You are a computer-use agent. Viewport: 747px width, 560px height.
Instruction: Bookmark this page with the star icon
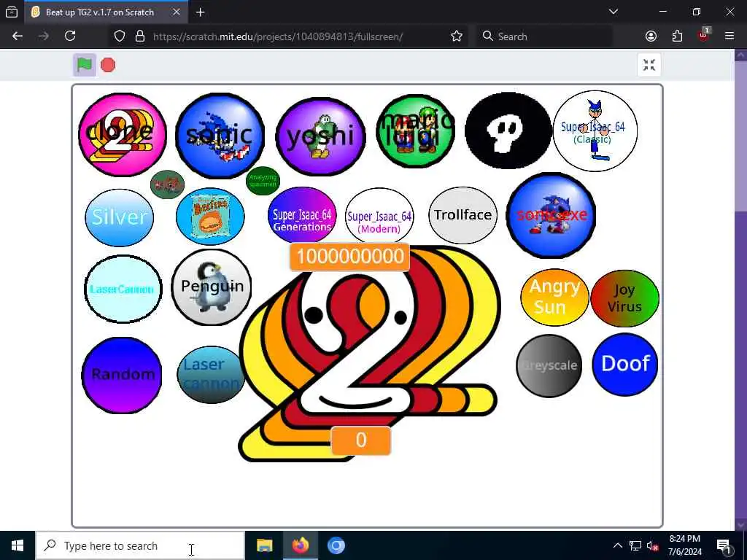457,36
